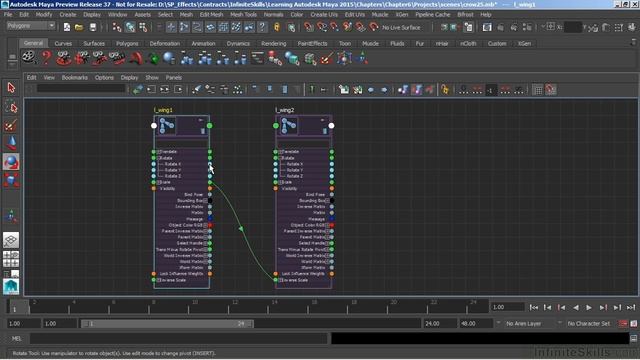Toggle the Node Editor lock icon
The height and width of the screenshot is (360, 640).
(x=445, y=89)
